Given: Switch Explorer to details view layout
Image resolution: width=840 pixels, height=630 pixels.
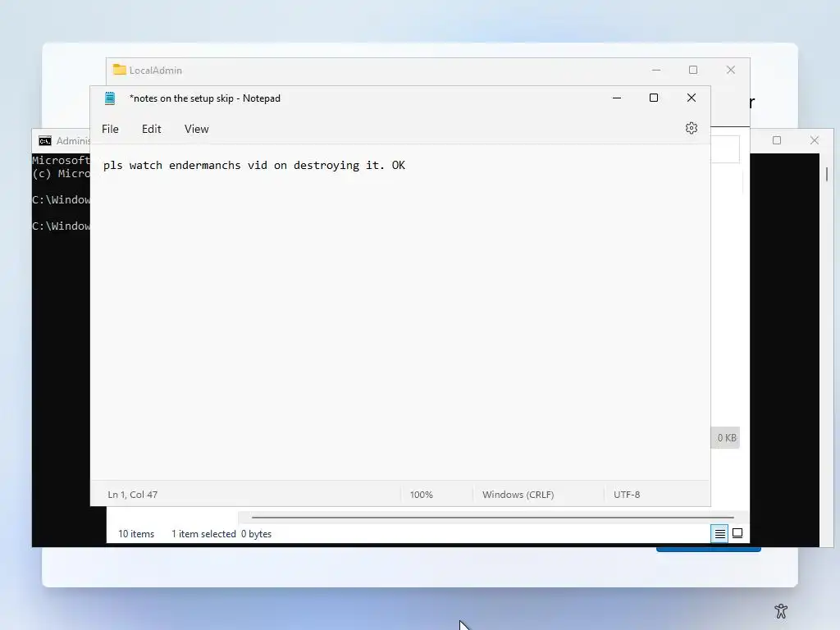Looking at the screenshot, I should point(719,533).
